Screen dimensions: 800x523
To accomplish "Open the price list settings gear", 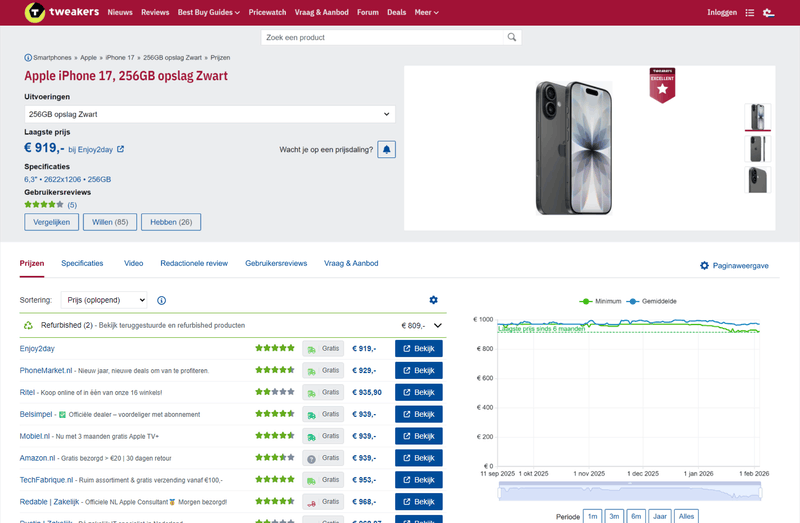I will click(433, 300).
